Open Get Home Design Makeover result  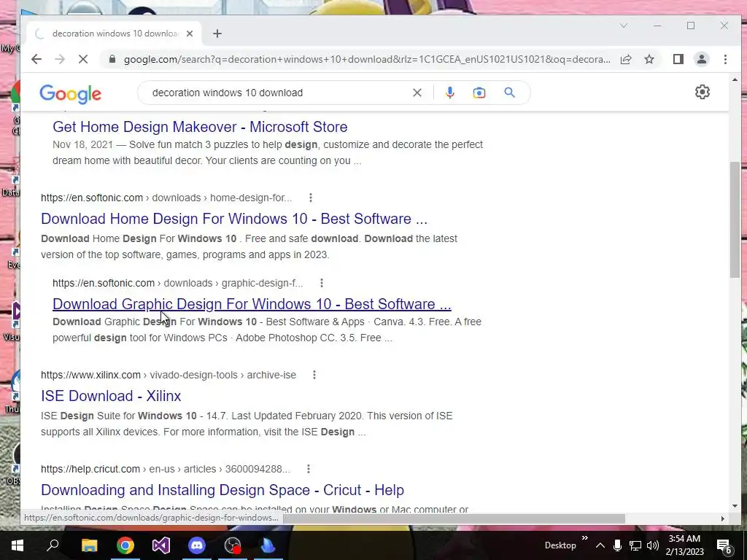coord(200,127)
